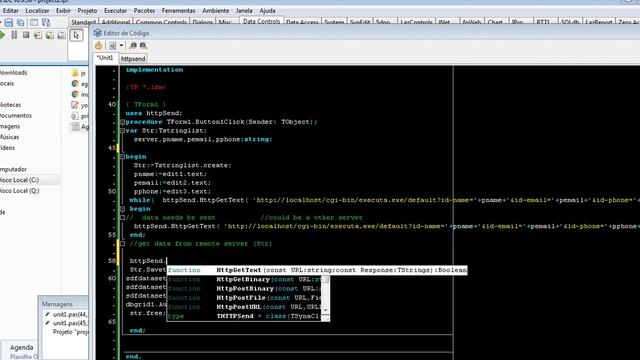The image size is (640, 360).
Task: Select the Misc palette tab
Action: pos(225,22)
